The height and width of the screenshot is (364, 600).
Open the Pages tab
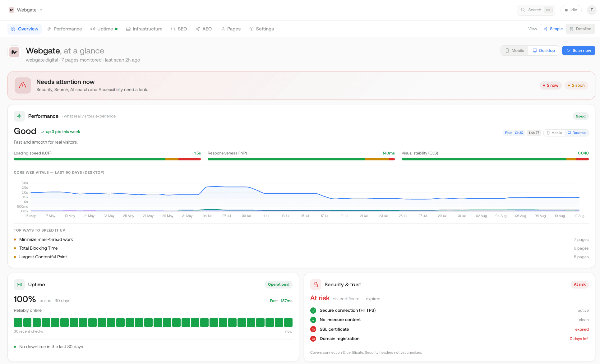point(230,29)
